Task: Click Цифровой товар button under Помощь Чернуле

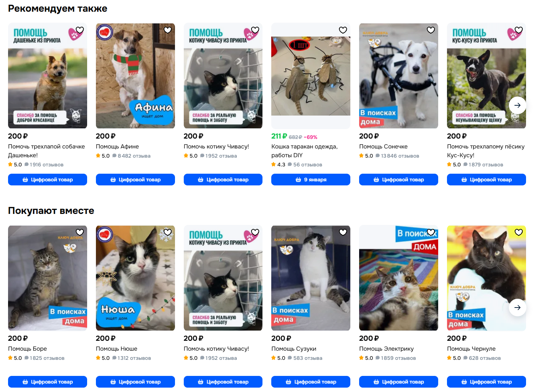Action: pyautogui.click(x=487, y=382)
